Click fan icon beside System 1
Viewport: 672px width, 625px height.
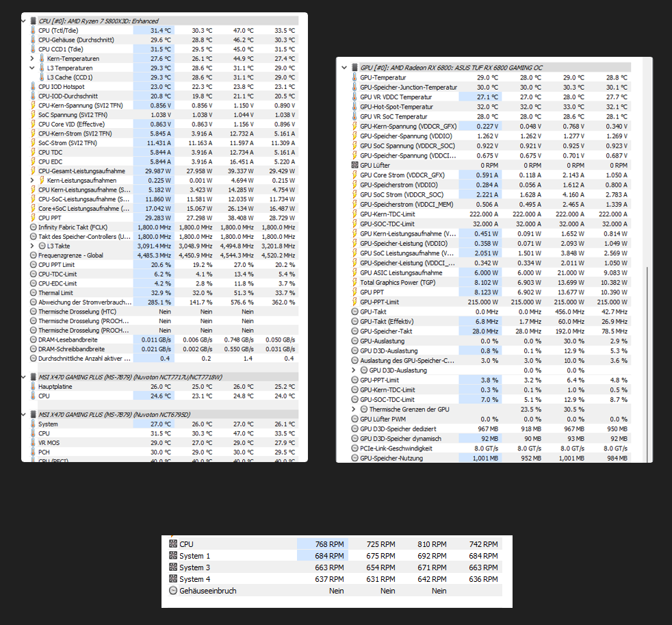pos(172,556)
